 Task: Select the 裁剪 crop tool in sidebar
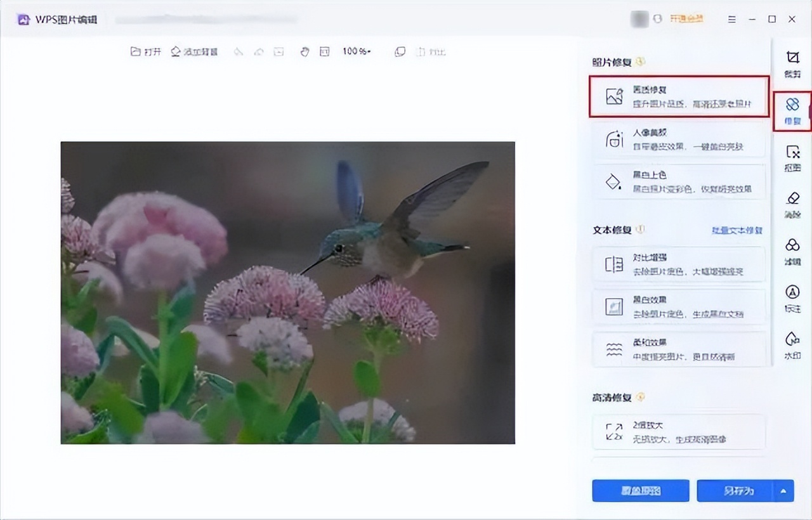click(x=792, y=63)
